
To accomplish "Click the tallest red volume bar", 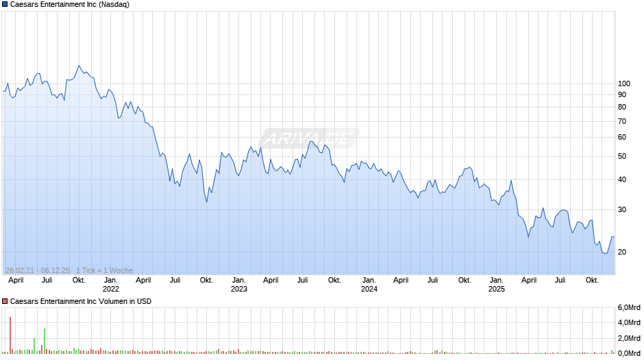I will [10, 335].
